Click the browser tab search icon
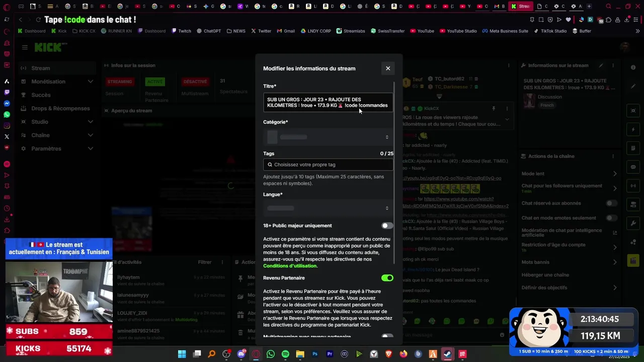Screen dimensions: 644x362 [608, 7]
